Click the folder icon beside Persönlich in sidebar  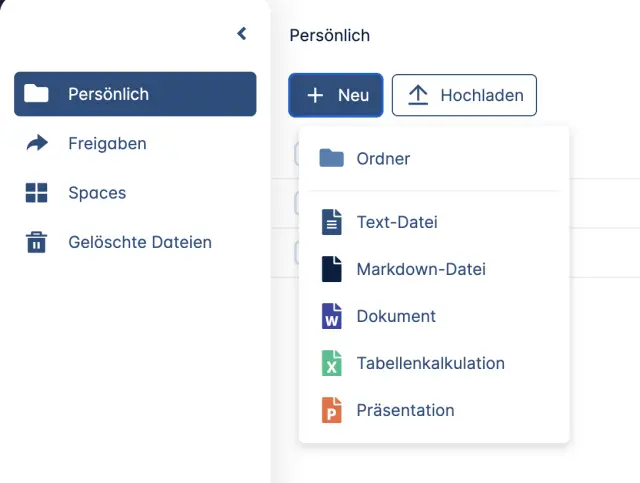[x=36, y=94]
